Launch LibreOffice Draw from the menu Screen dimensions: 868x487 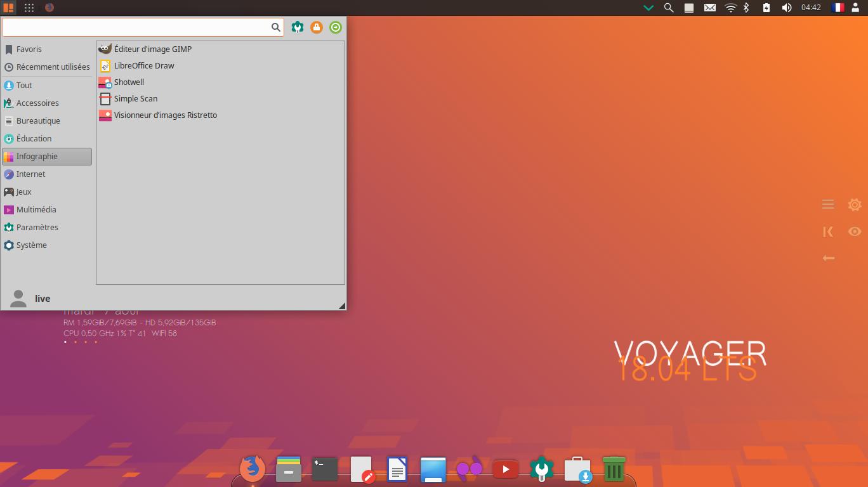220,65
